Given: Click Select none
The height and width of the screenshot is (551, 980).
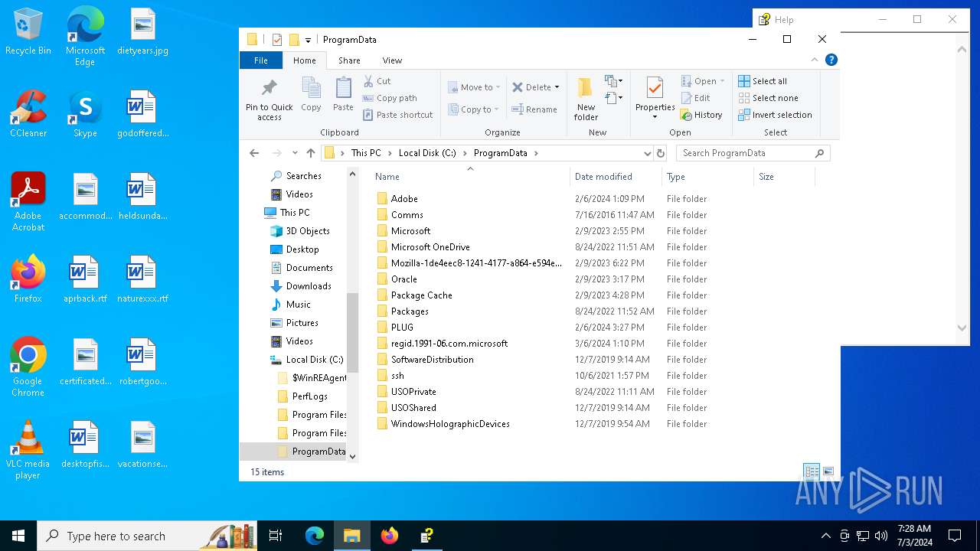Looking at the screenshot, I should [x=768, y=98].
